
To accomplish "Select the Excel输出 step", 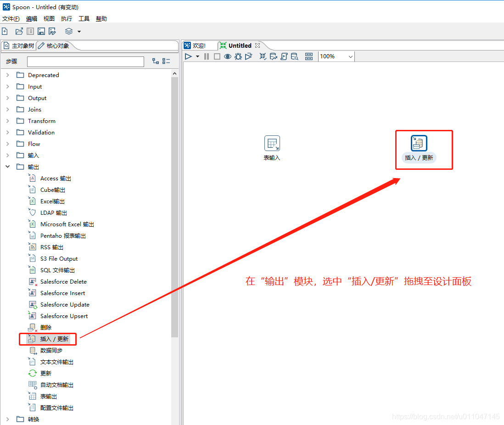I will click(52, 201).
